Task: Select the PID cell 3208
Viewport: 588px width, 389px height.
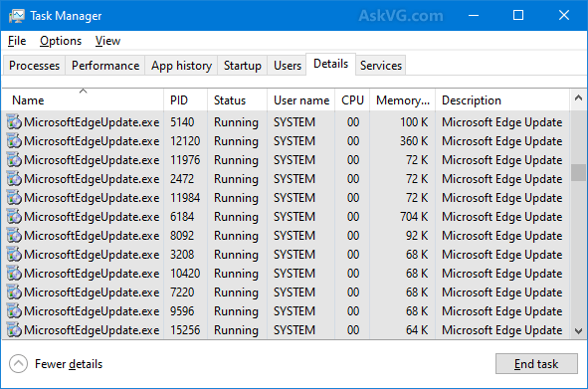Action: (x=182, y=255)
